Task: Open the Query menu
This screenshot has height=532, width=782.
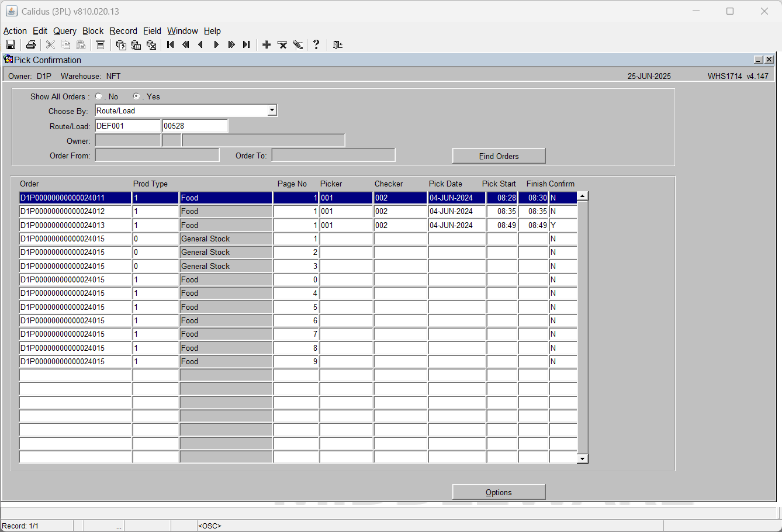Action: point(65,31)
